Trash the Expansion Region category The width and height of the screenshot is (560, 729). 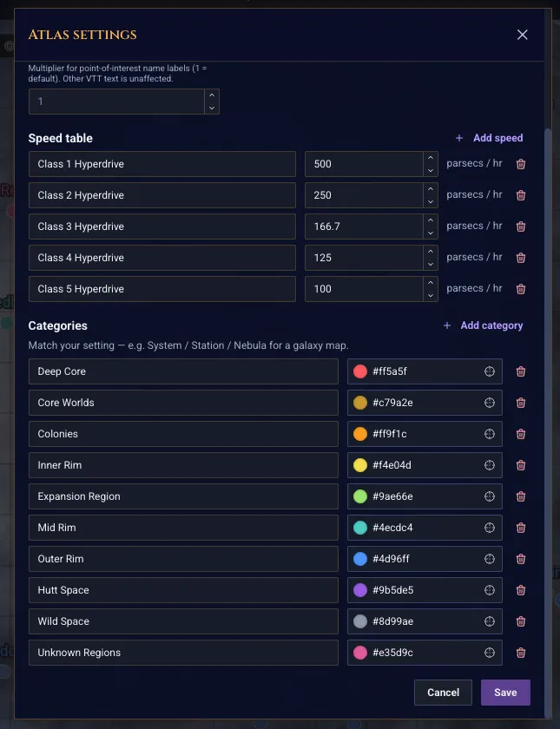[521, 496]
